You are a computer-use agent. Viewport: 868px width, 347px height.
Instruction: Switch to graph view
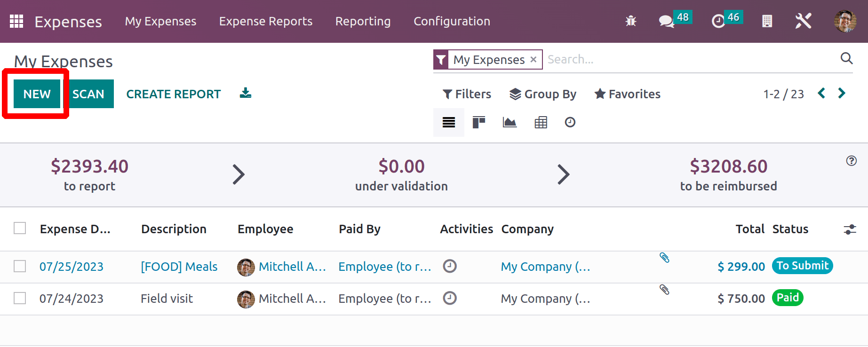click(510, 123)
